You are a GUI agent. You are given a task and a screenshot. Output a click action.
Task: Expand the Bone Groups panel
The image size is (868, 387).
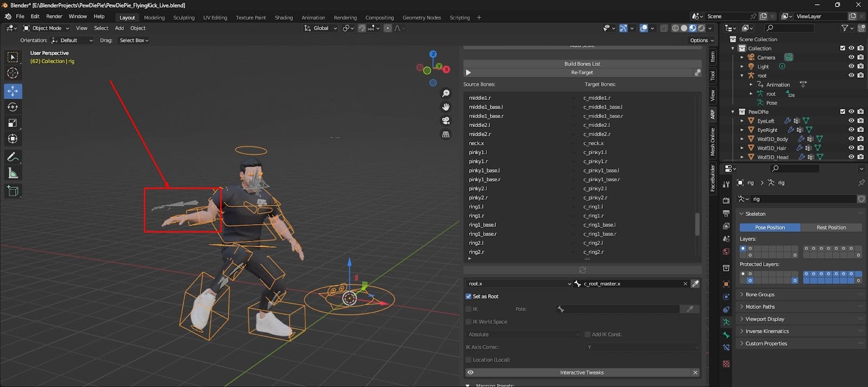click(759, 295)
